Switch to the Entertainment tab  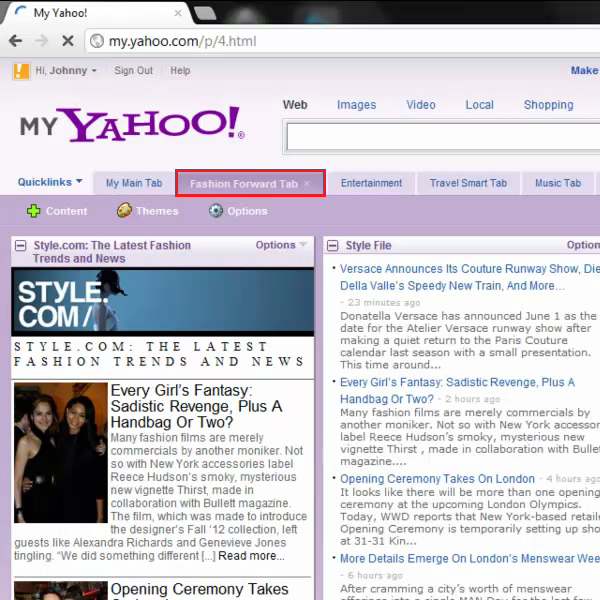[x=372, y=183]
